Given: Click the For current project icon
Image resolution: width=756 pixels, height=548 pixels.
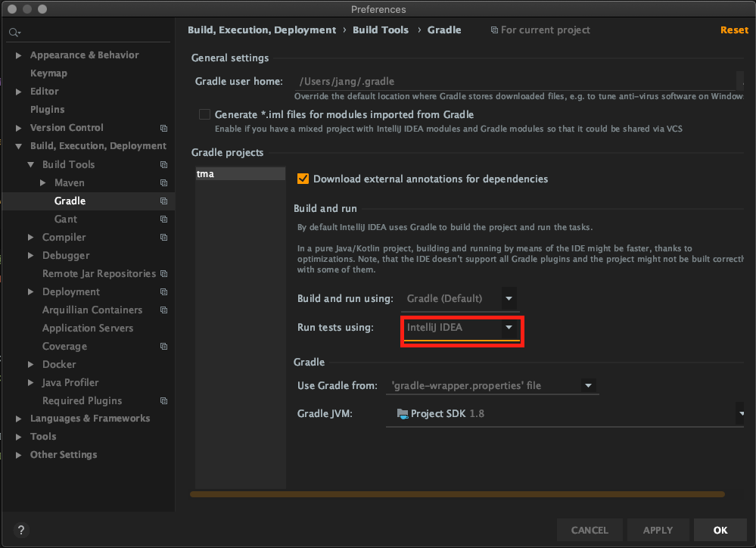Looking at the screenshot, I should point(494,30).
